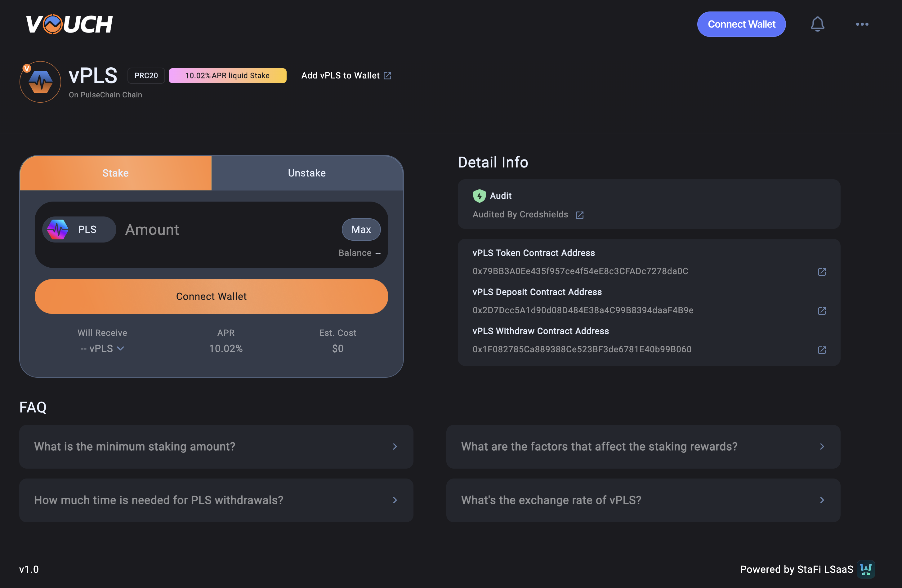902x588 pixels.
Task: Click 'Audited By Credshields' text
Action: click(520, 214)
